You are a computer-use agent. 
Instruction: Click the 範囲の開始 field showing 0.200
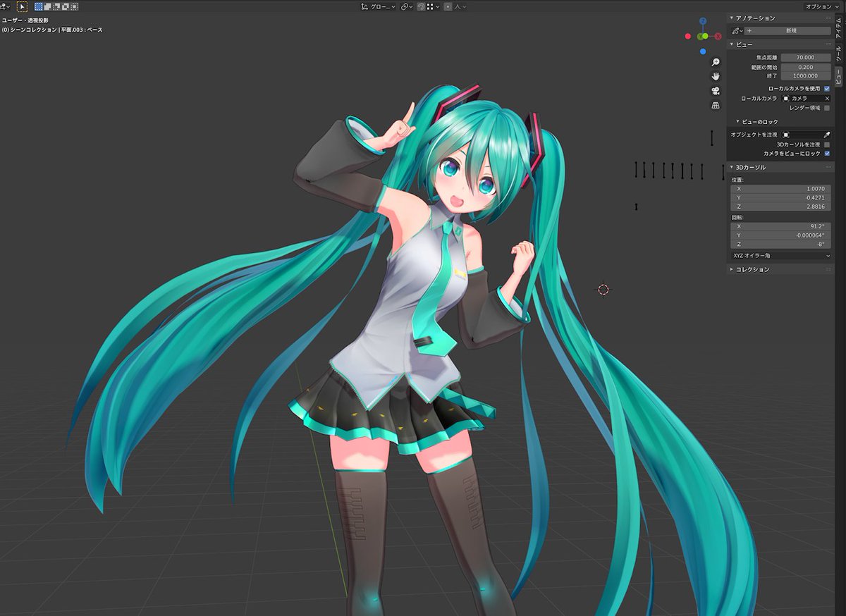click(x=806, y=67)
